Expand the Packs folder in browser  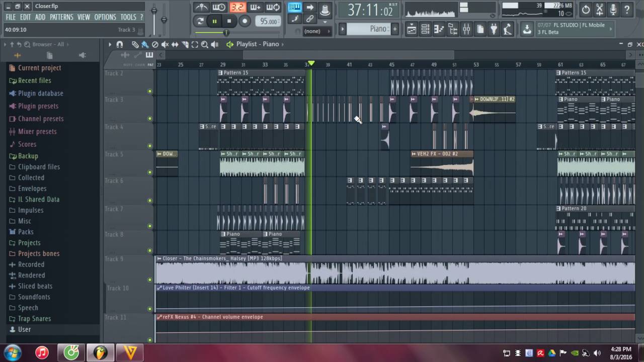click(x=26, y=232)
